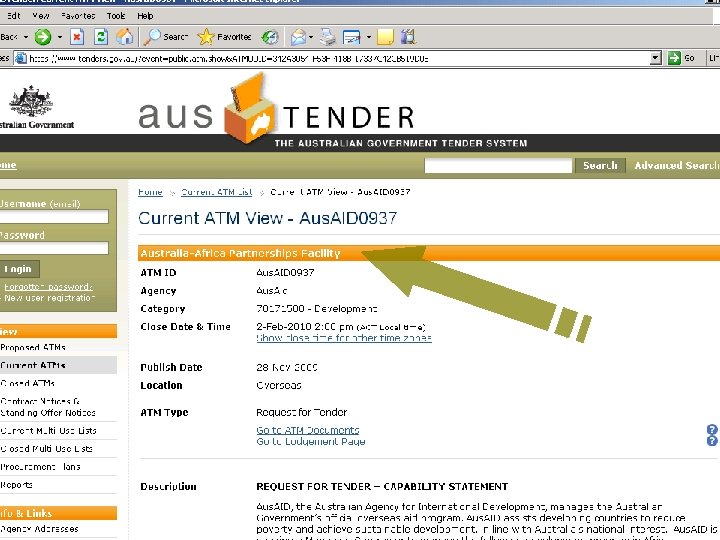Click the Home tab in the olive navigation bar
Viewport: 720px width, 540px height.
pyautogui.click(x=8, y=165)
